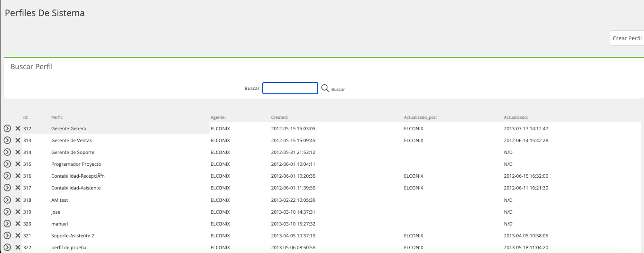The height and width of the screenshot is (253, 644).
Task: Delete profile 320 manuel
Action: (x=18, y=224)
